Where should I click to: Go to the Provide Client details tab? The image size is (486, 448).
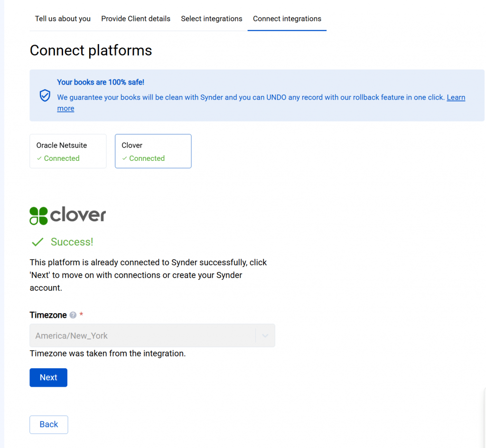pyautogui.click(x=136, y=19)
